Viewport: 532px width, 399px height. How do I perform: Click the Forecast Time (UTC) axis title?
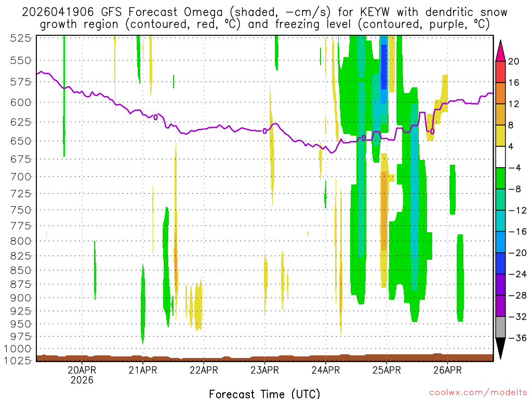264,394
